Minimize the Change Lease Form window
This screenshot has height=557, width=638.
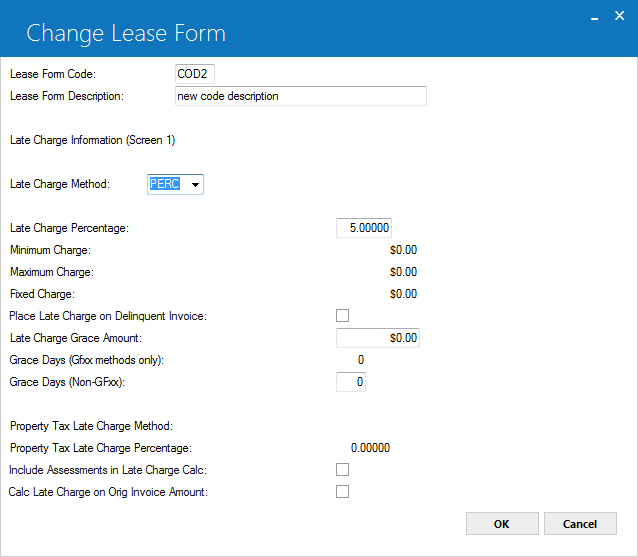pyautogui.click(x=594, y=17)
